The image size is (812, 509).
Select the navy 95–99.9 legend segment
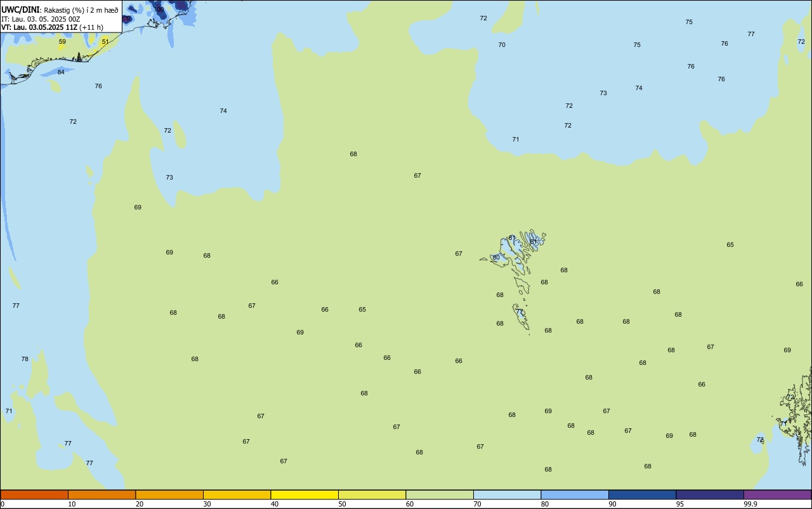tap(710, 494)
